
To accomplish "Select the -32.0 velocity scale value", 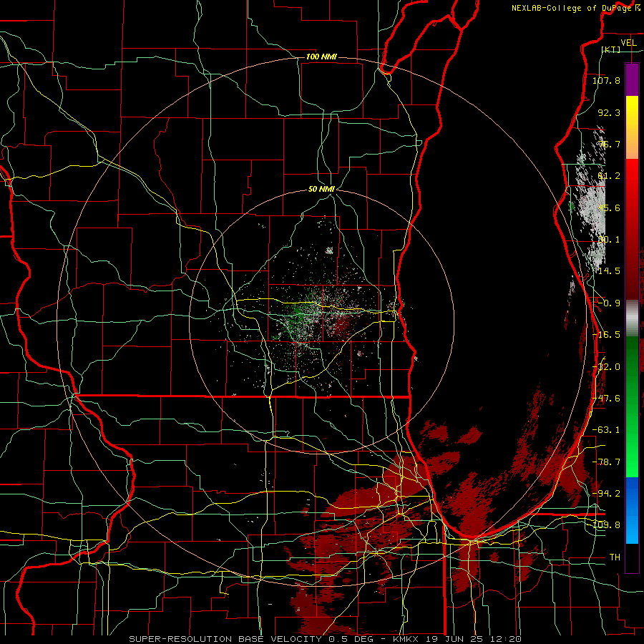I will click(x=606, y=367).
